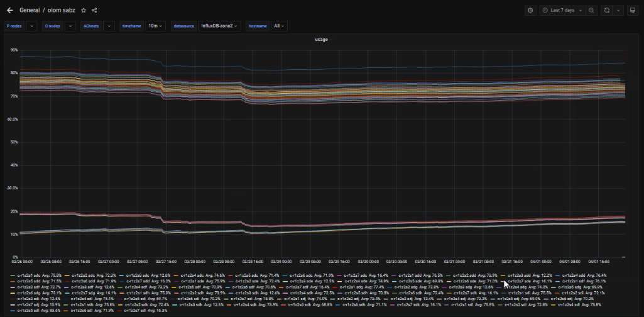The image size is (644, 317).
Task: Expand the AChosts variable dropdown
Action: coord(109,26)
